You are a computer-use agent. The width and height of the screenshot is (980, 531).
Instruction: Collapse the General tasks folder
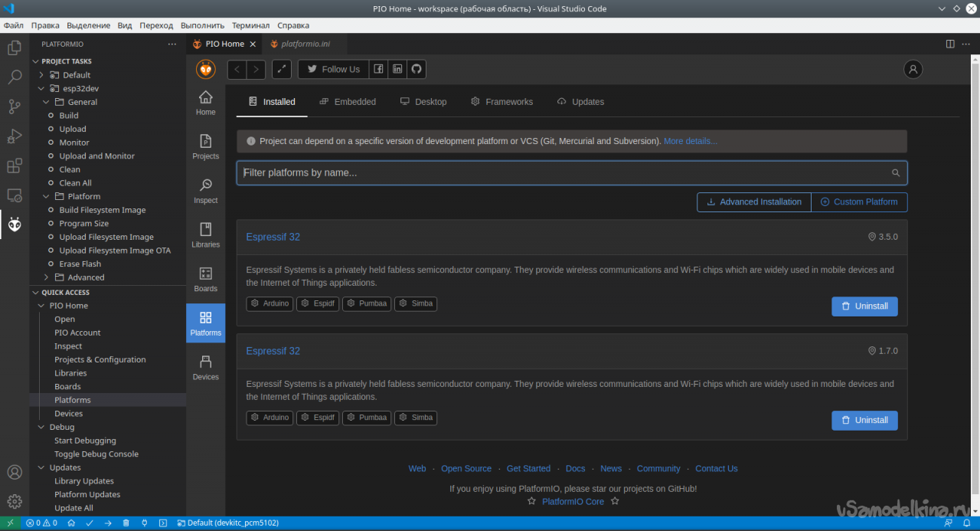46,102
